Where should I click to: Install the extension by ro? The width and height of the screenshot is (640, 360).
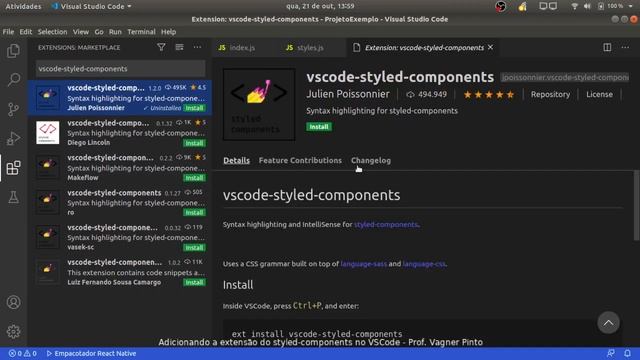point(194,213)
